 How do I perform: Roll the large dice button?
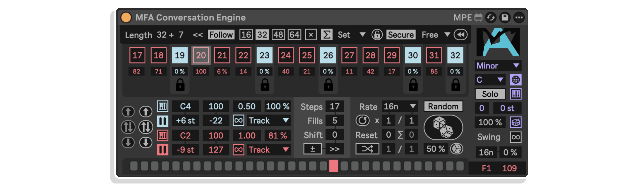click(x=443, y=128)
